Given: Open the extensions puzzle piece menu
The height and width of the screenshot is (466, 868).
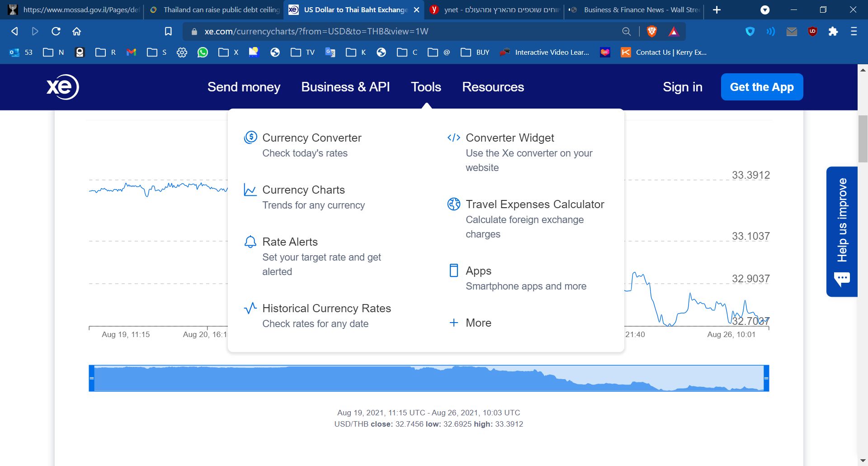Looking at the screenshot, I should point(833,31).
